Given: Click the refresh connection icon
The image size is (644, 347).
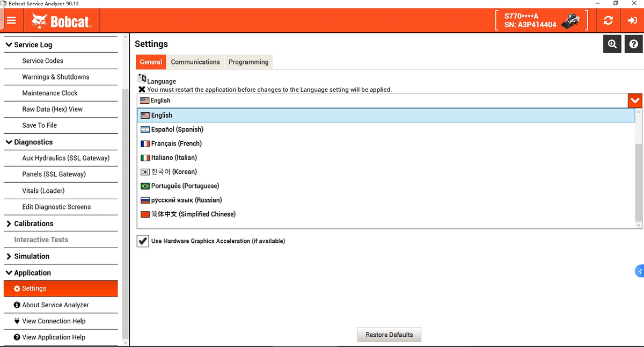Looking at the screenshot, I should click(x=608, y=20).
